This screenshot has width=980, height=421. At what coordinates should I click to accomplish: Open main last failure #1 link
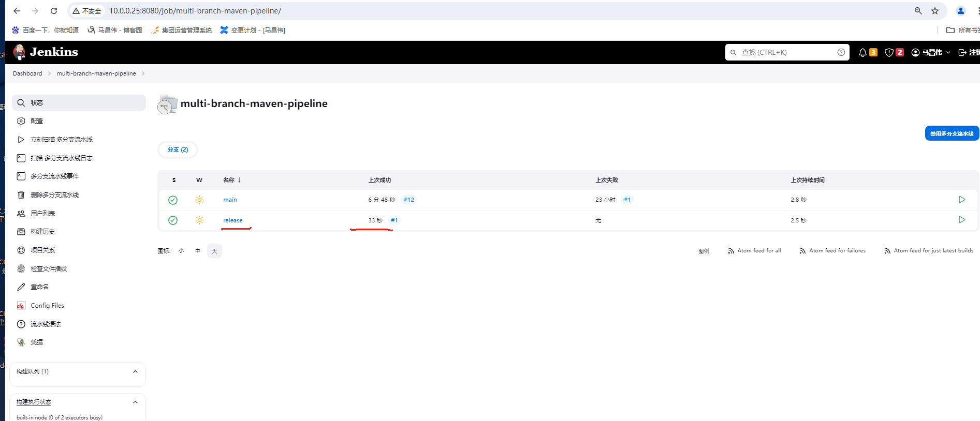tap(627, 200)
